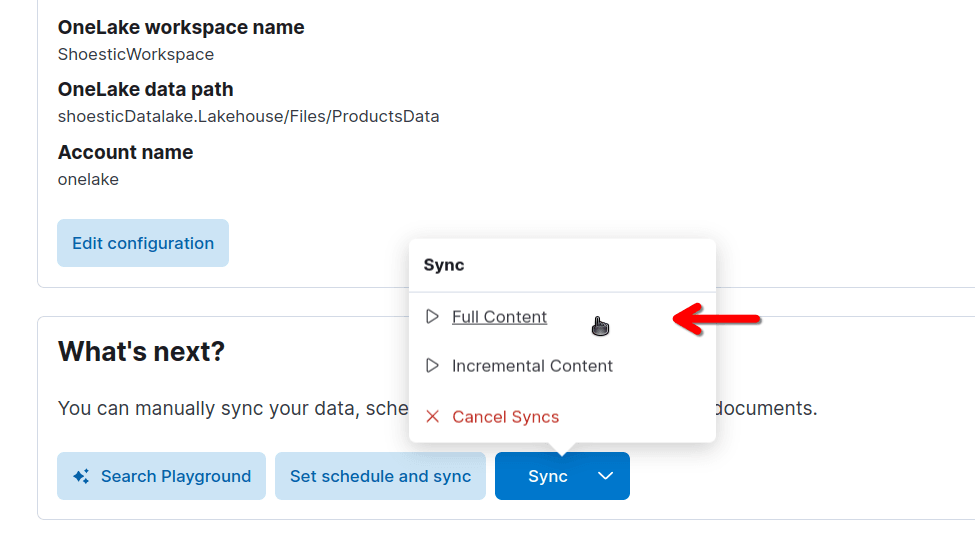Click the onelake account name value
The width and height of the screenshot is (975, 544).
click(88, 180)
